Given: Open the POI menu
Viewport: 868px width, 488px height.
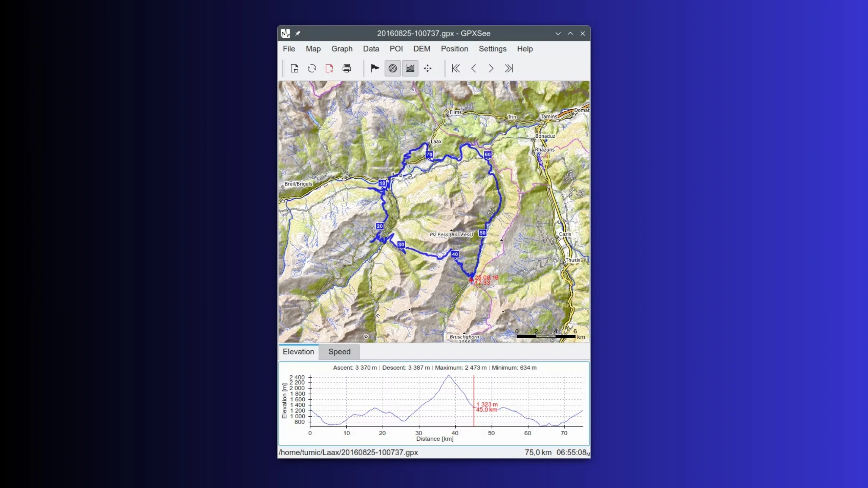Looking at the screenshot, I should (x=396, y=49).
